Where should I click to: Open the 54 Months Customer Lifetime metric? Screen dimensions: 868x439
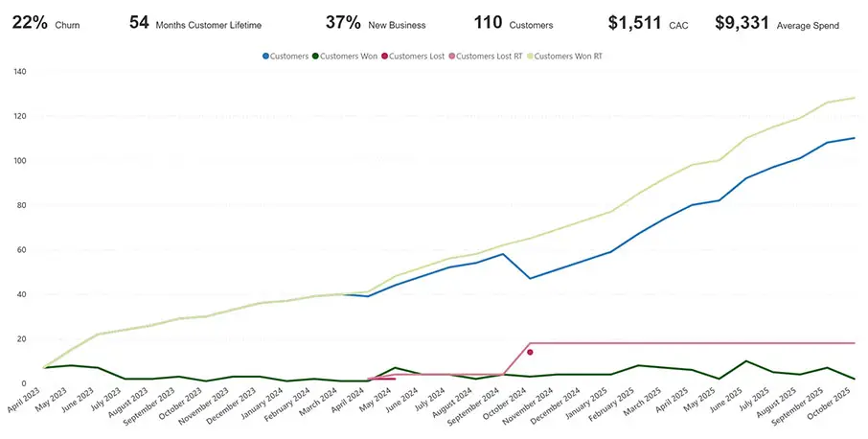point(194,24)
